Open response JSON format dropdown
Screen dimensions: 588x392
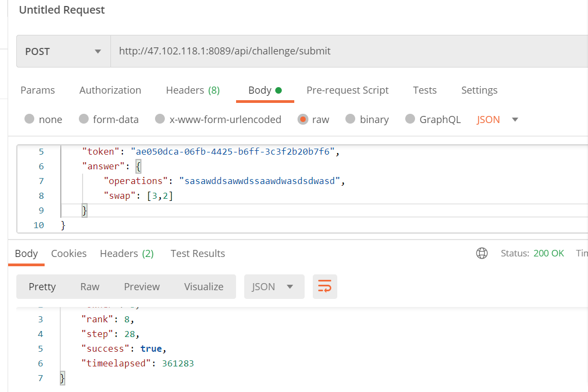click(273, 287)
